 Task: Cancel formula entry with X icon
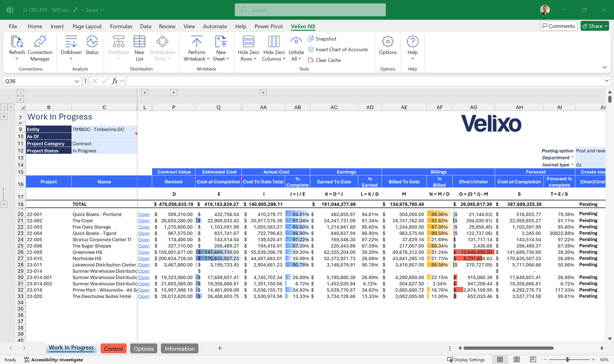[x=95, y=81]
